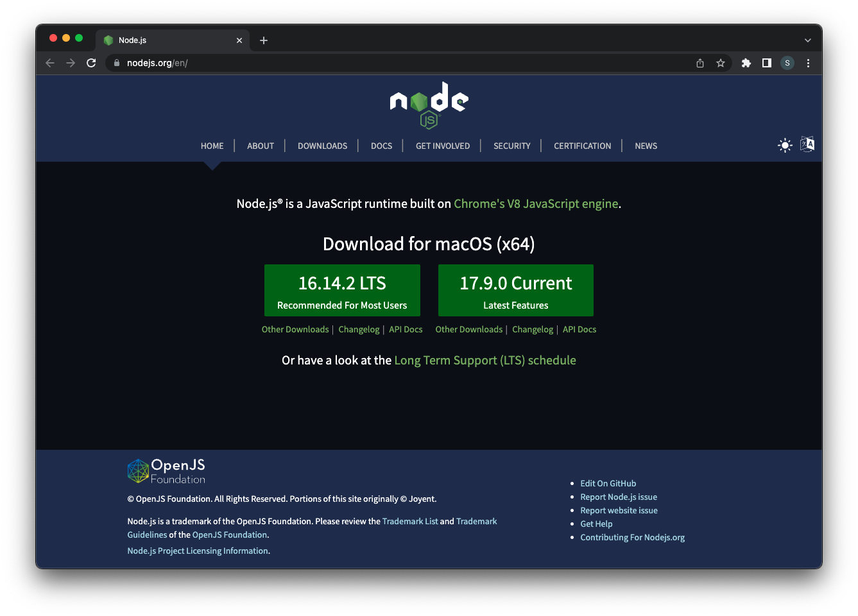This screenshot has width=858, height=616.
Task: Open Node.js Project Licensing Information
Action: (198, 551)
